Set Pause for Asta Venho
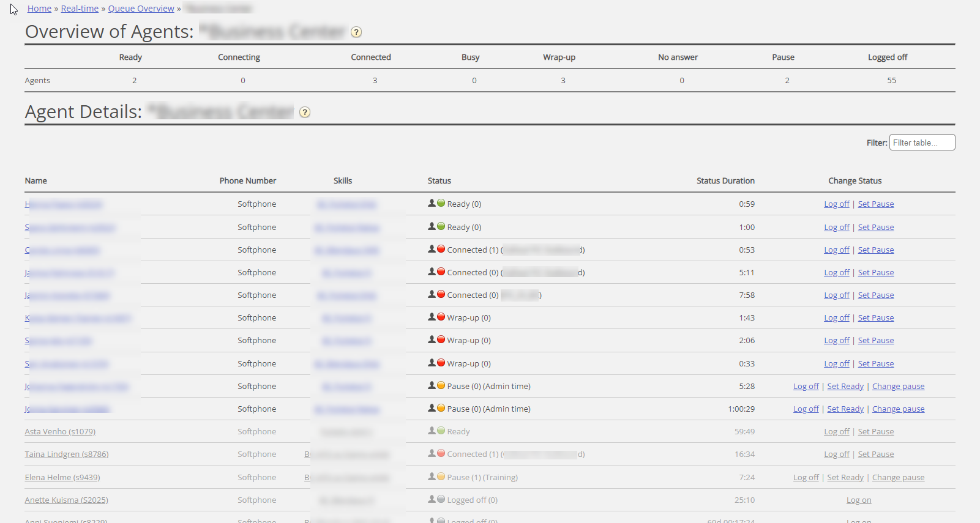Screen dimensions: 980x523 click(x=875, y=432)
